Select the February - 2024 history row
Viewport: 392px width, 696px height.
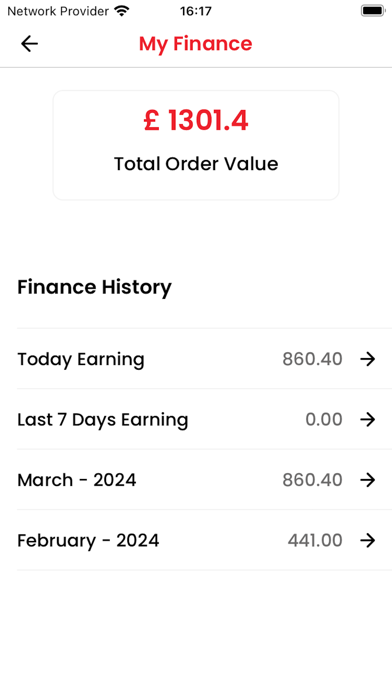[204, 540]
